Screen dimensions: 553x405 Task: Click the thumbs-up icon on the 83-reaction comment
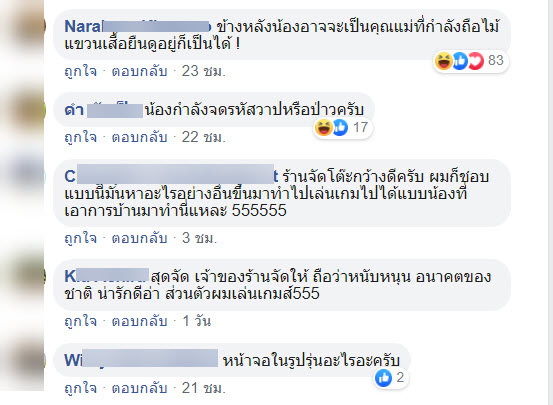point(460,61)
